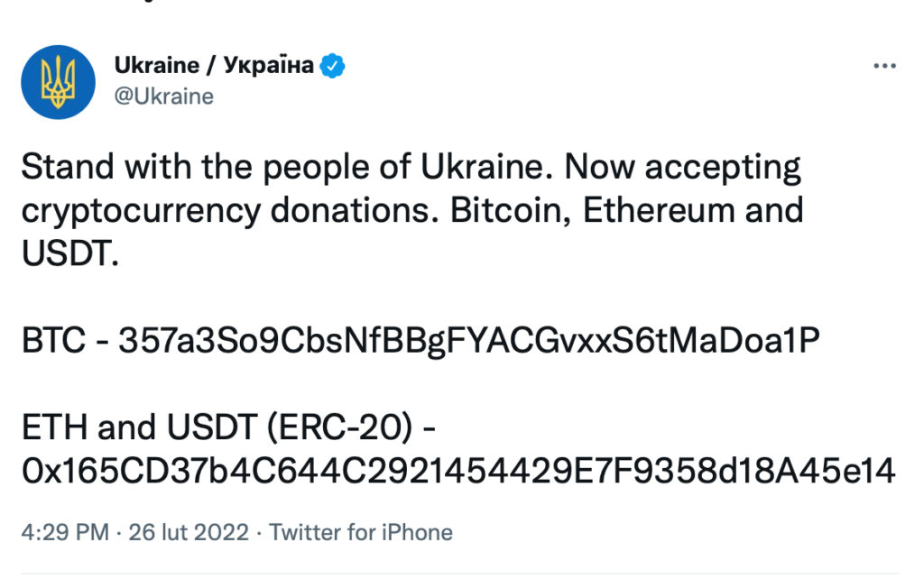The width and height of the screenshot is (924, 579).
Task: Open the "Twitter for iPhone" source link
Action: (361, 532)
